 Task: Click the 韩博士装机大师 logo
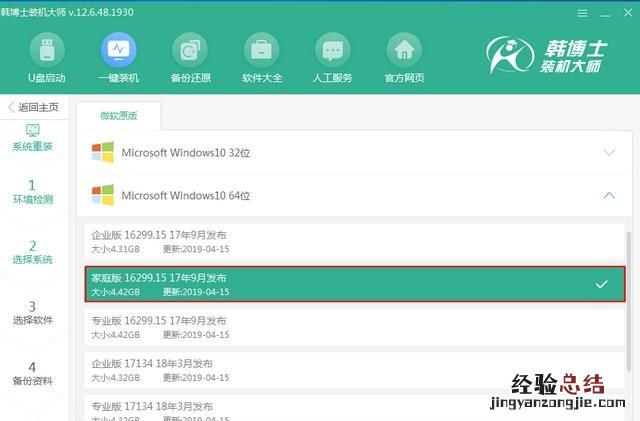[547, 55]
